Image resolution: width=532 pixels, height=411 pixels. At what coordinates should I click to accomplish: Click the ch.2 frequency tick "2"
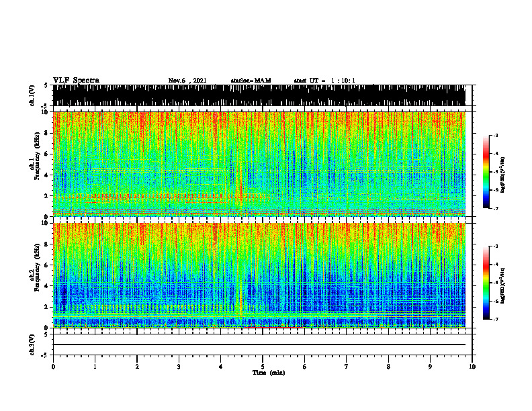click(48, 307)
